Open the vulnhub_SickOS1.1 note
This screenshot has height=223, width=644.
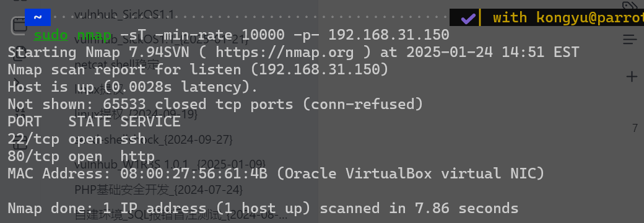(123, 15)
